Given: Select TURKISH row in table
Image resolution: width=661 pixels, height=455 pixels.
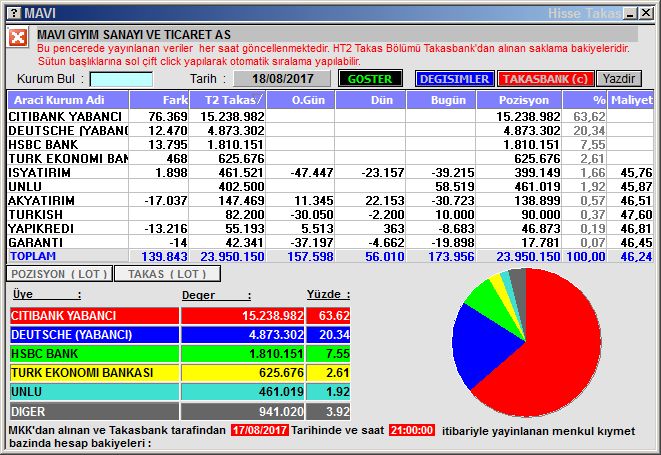Looking at the screenshot, I should point(330,215).
